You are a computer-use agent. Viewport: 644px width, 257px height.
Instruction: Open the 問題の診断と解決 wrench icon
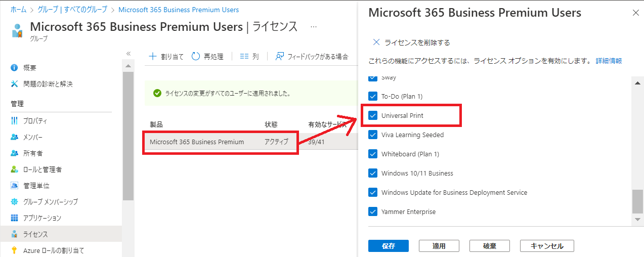pos(14,83)
